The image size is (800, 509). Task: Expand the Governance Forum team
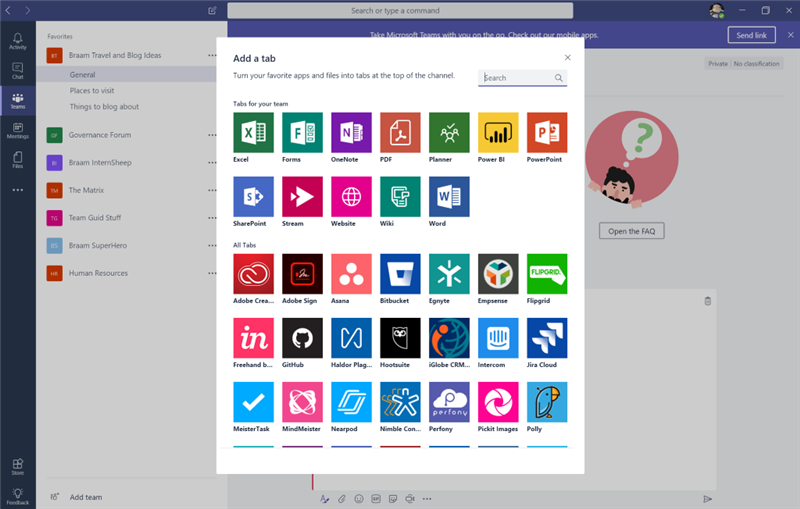tap(99, 135)
